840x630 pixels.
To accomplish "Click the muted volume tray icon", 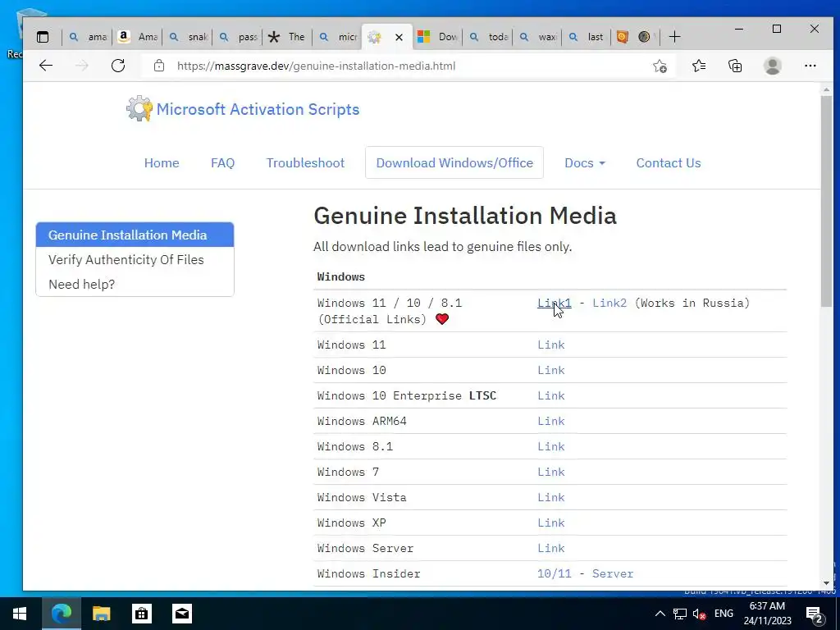I will [699, 614].
